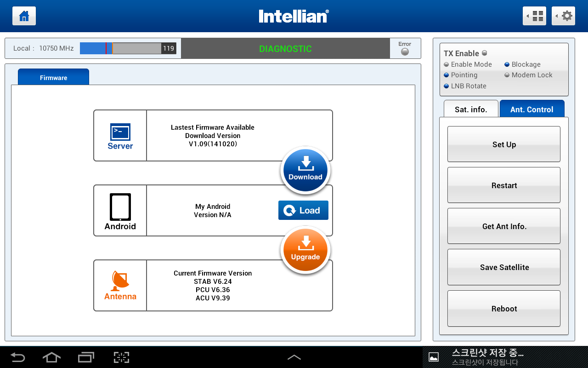Go to the home screen via house icon
Viewport: 588px width, 368px height.
[24, 16]
